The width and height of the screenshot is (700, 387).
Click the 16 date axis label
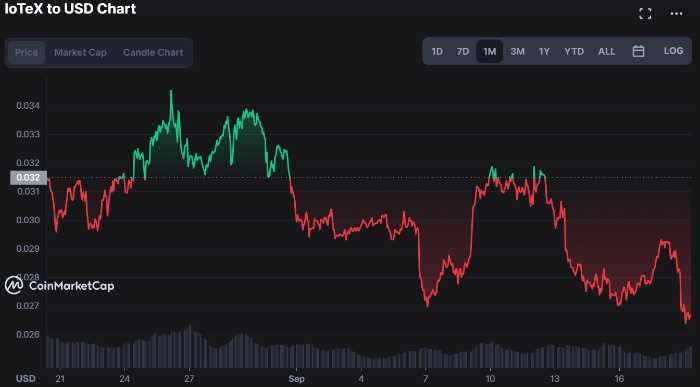pyautogui.click(x=619, y=379)
